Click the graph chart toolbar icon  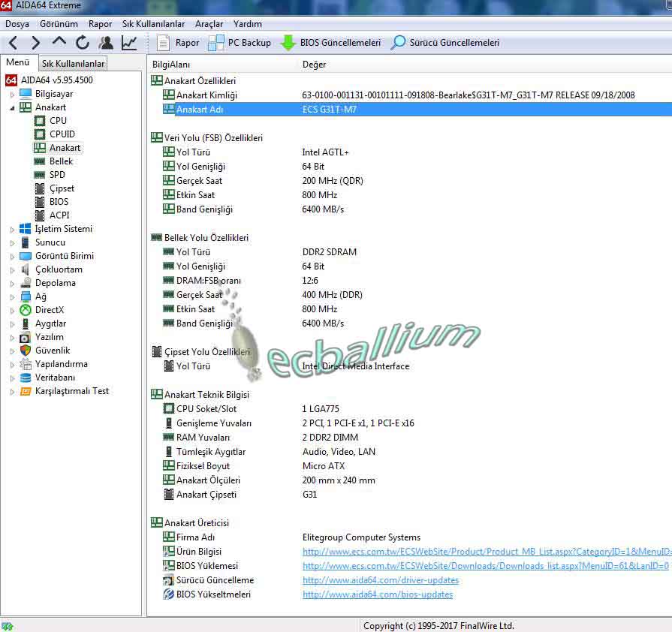129,43
